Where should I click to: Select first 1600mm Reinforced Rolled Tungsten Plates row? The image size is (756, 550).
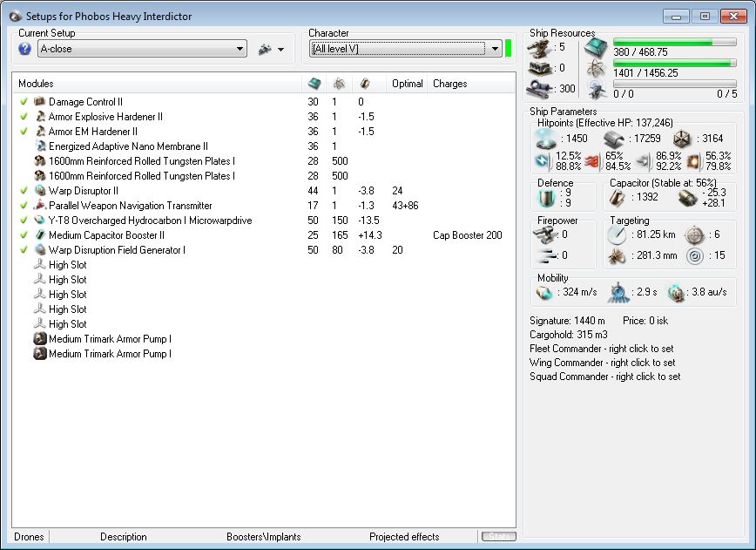coord(263,161)
